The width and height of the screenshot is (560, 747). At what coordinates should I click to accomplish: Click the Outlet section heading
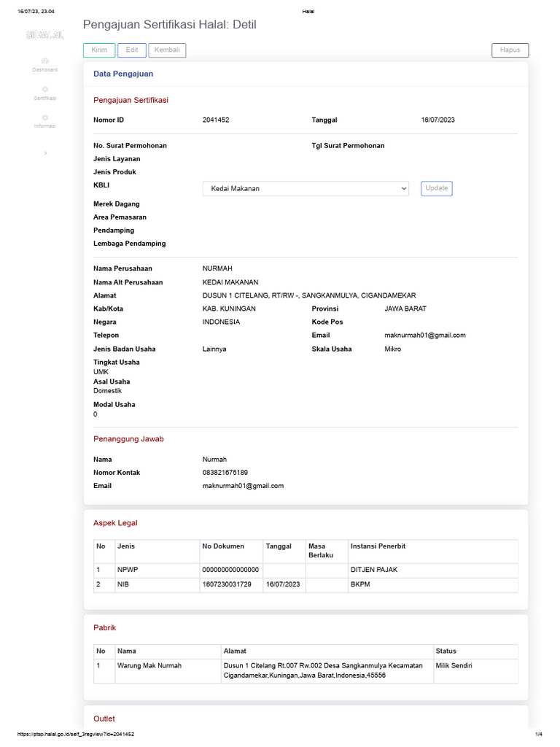tap(104, 719)
